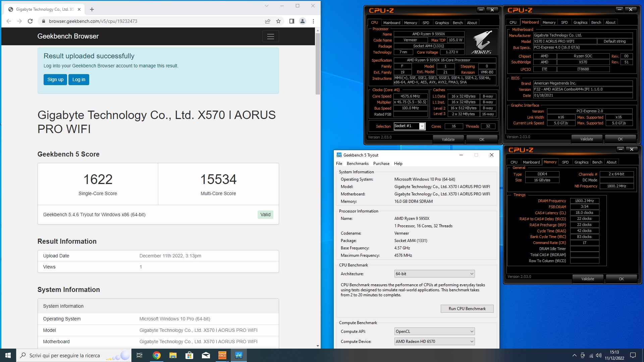Switch to Graphics tab in CPU window

[442, 23]
